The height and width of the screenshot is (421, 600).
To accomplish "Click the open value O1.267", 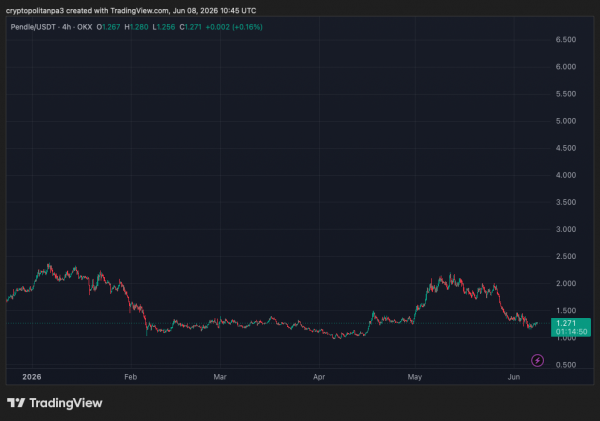I will pyautogui.click(x=108, y=27).
